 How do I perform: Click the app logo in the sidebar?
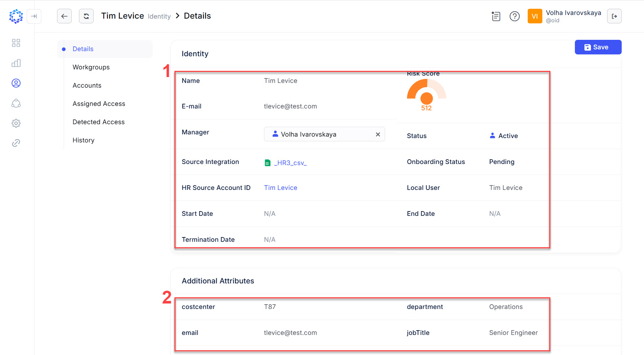pos(16,16)
